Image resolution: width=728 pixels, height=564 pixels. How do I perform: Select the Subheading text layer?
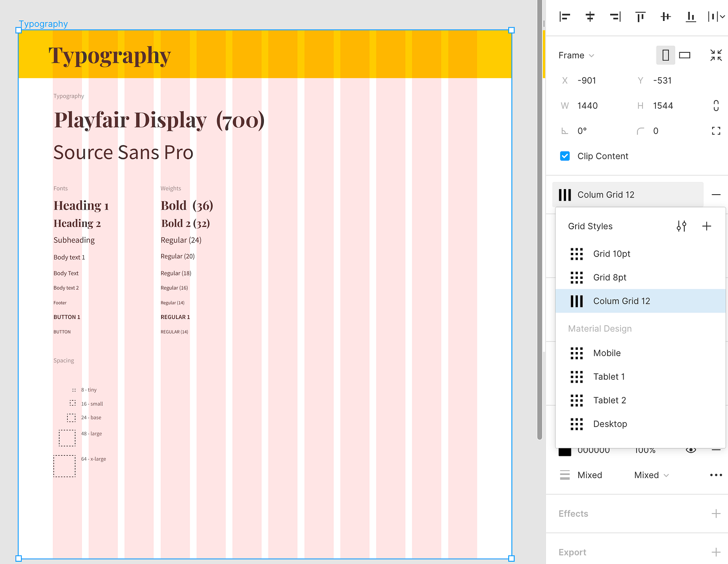(74, 240)
